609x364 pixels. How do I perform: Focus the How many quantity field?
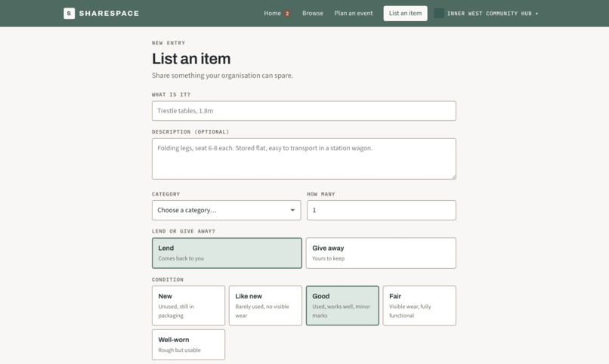(382, 211)
